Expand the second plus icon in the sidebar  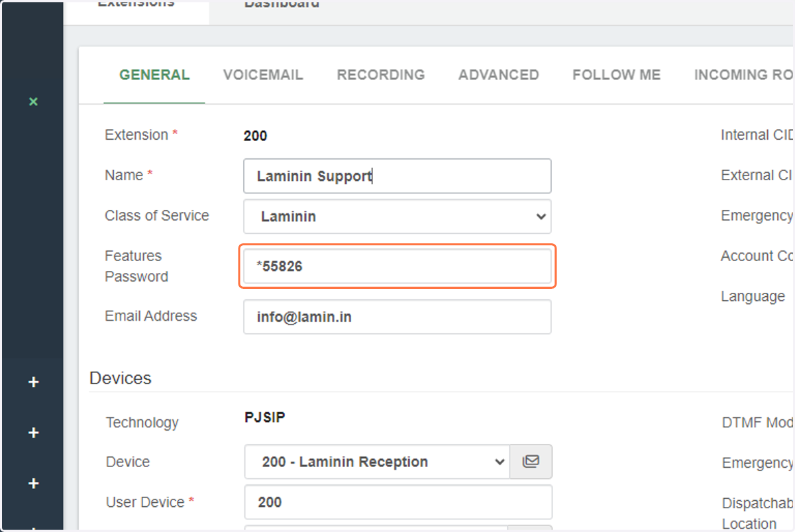[x=34, y=433]
